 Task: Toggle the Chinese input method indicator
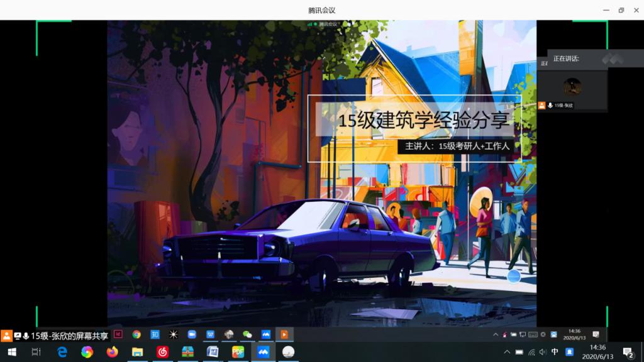555,352
